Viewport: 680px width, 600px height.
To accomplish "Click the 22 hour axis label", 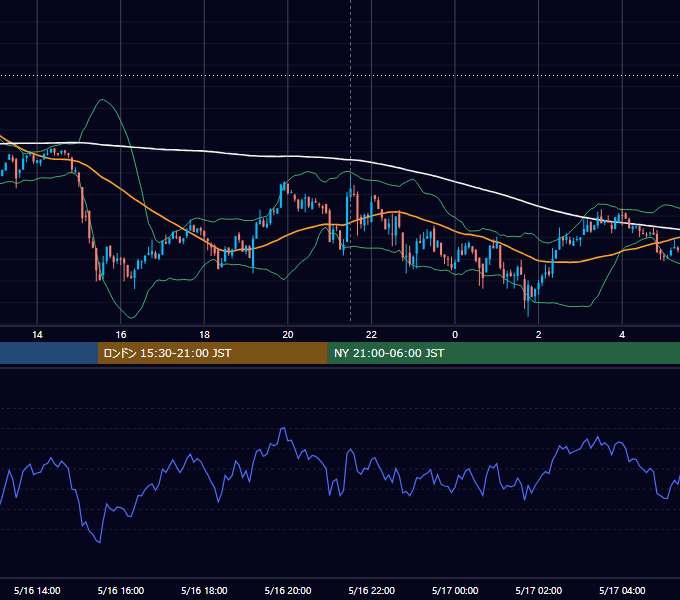I will click(371, 335).
